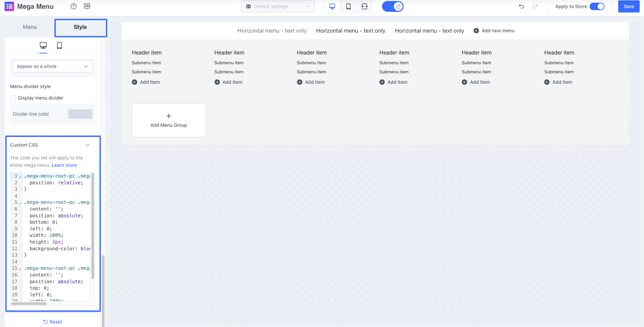The image size is (644, 327).
Task: Open Appear as a whole dropdown
Action: (x=52, y=66)
